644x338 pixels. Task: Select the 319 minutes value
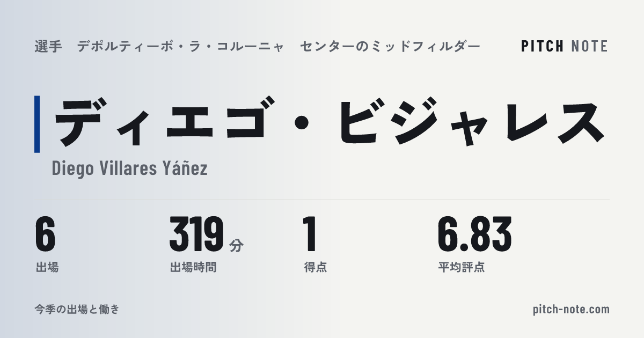(x=196, y=234)
